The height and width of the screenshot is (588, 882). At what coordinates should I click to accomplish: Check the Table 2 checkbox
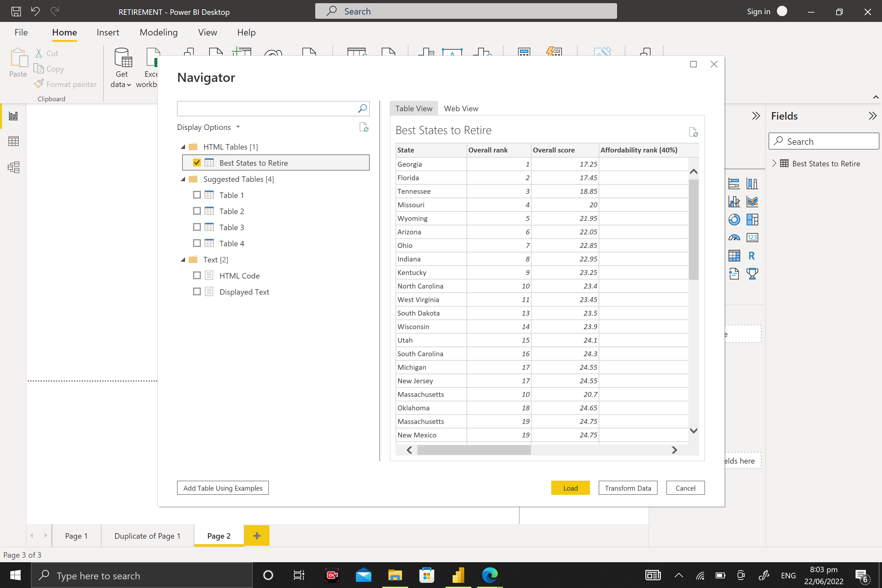click(197, 211)
